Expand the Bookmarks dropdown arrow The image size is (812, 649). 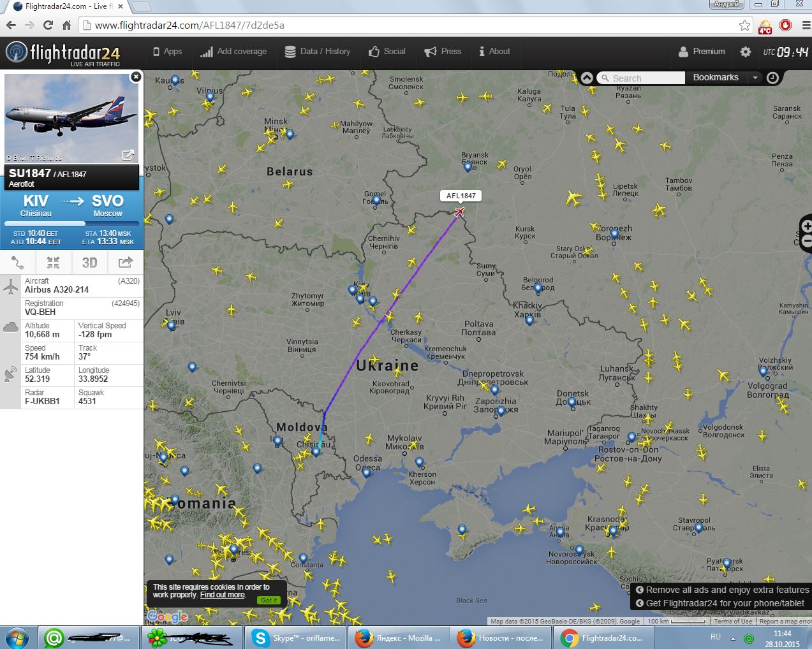click(x=755, y=78)
